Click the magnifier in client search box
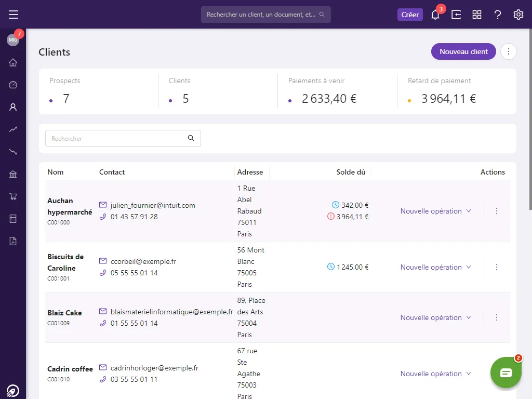The image size is (532, 399). (191, 138)
